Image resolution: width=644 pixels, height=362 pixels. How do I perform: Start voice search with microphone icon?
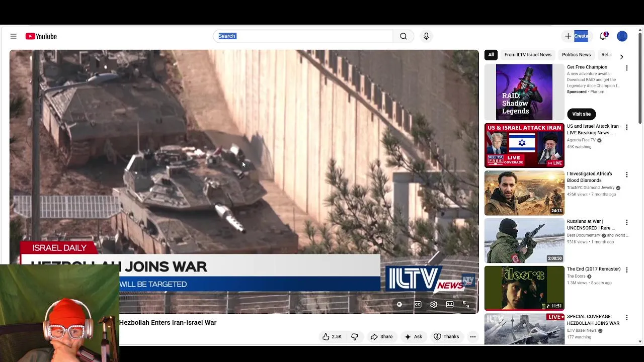[x=426, y=36]
